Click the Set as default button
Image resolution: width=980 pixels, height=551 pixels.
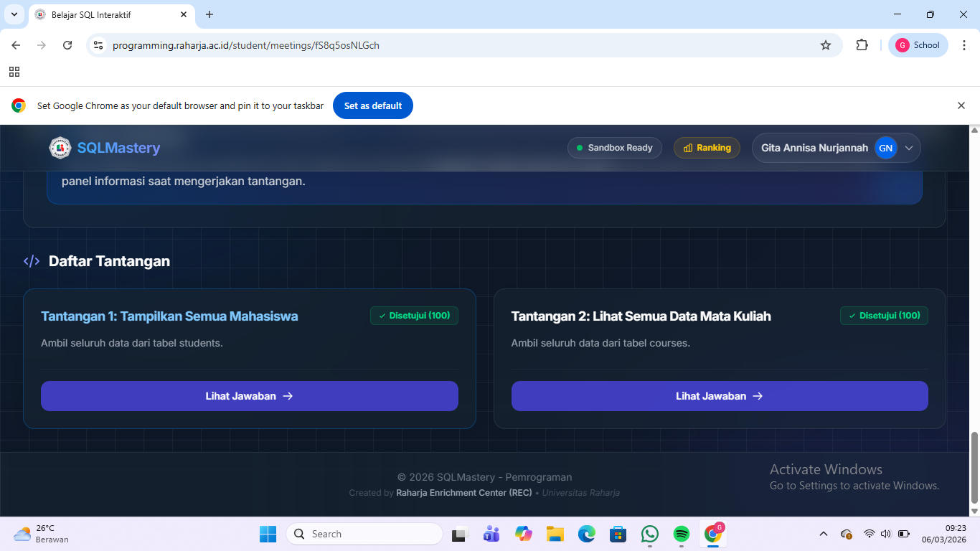click(x=372, y=105)
